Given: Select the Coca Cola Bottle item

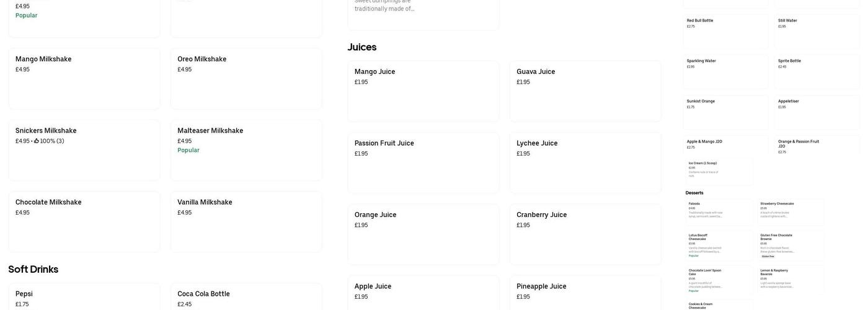Looking at the screenshot, I should pos(246,298).
